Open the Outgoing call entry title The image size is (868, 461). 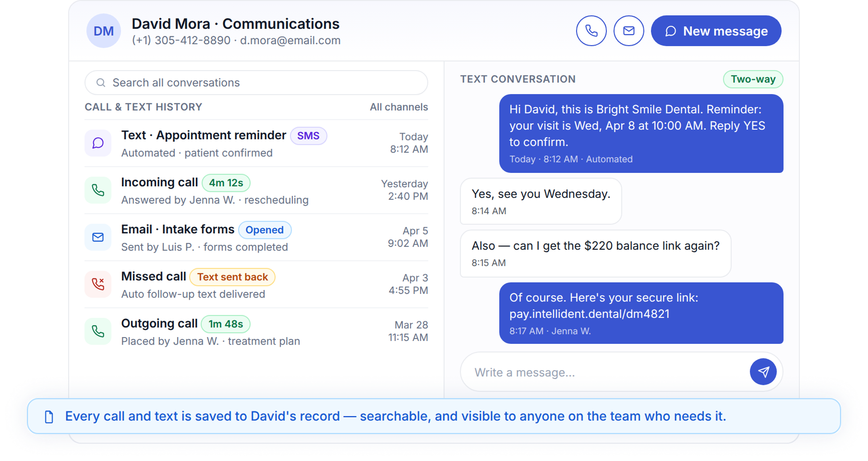coord(159,324)
